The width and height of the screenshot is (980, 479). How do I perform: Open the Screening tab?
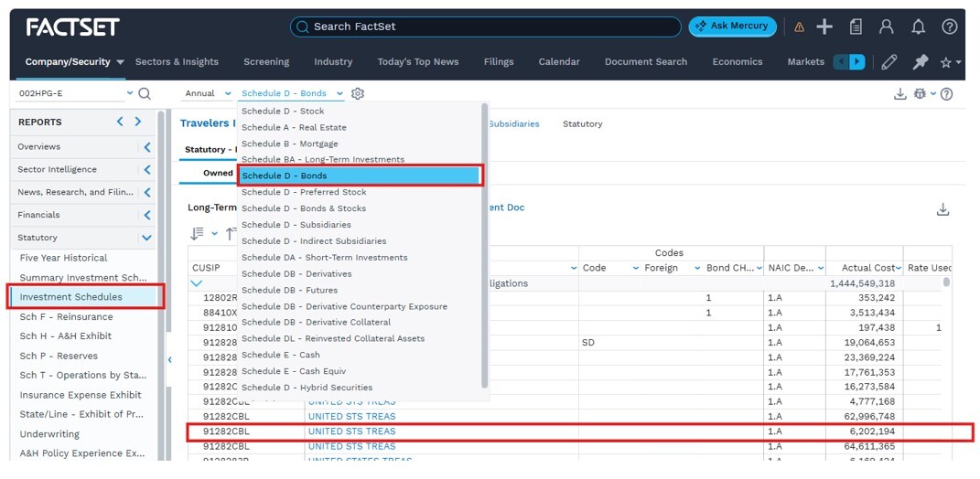pyautogui.click(x=266, y=62)
